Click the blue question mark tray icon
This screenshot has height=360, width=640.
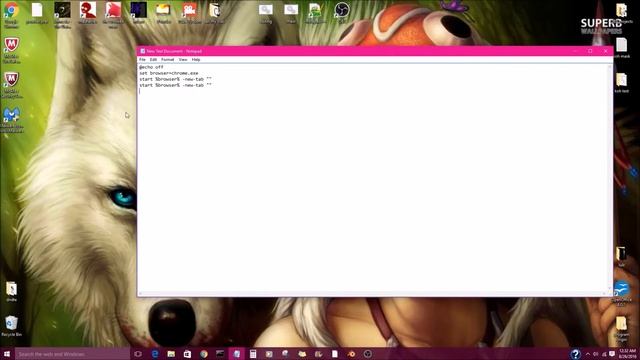576,354
